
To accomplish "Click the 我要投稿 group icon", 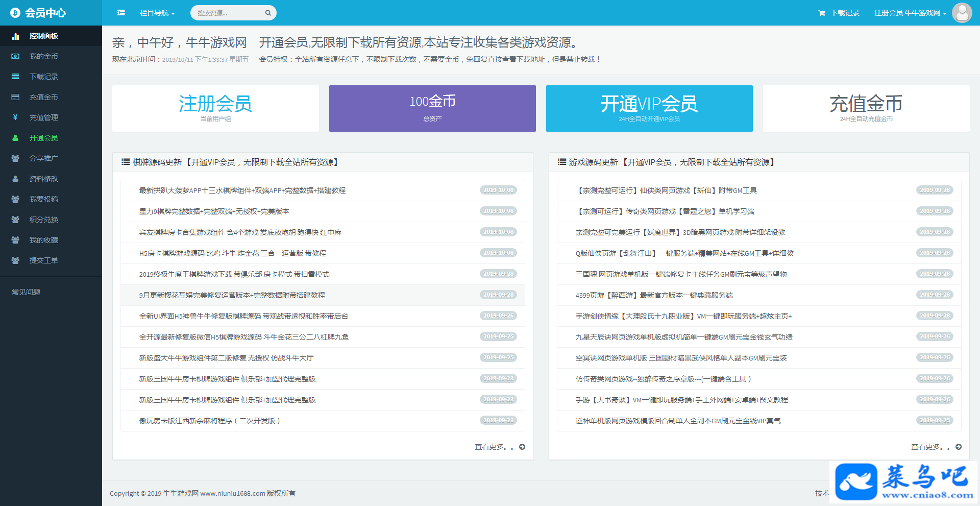I will click(15, 199).
